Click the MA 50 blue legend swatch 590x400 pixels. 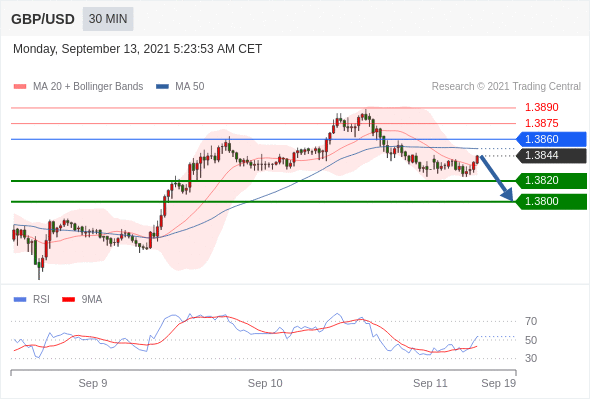coord(163,87)
